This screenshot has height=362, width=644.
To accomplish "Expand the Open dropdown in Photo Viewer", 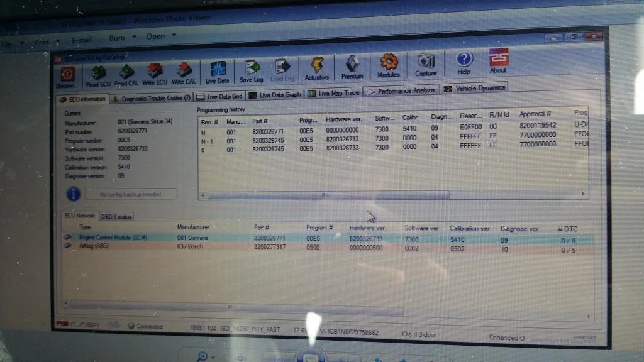I will pyautogui.click(x=161, y=36).
